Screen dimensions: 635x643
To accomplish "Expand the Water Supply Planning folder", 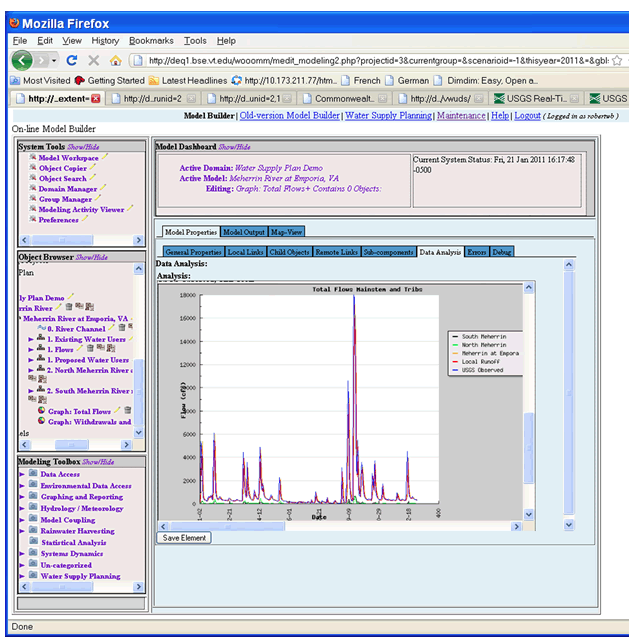I will coord(22,576).
